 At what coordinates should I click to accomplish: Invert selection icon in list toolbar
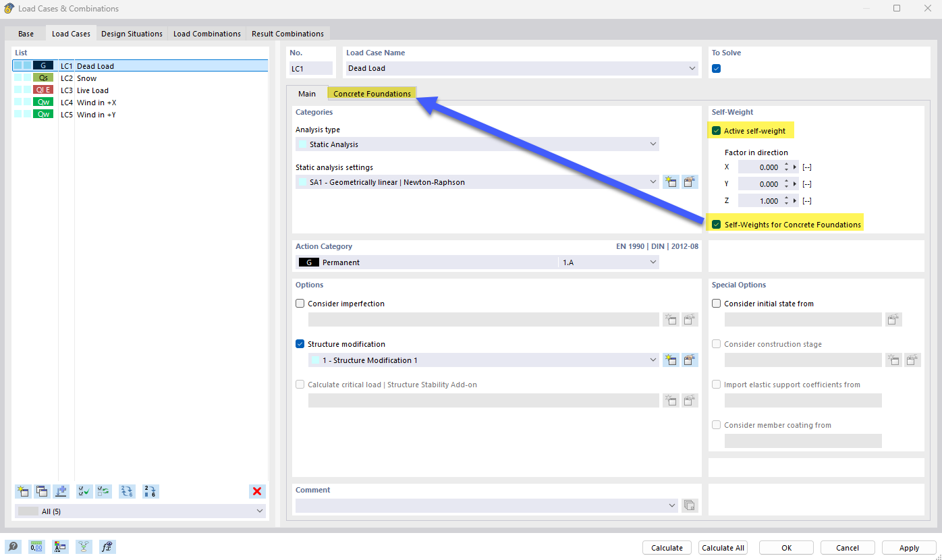point(103,491)
